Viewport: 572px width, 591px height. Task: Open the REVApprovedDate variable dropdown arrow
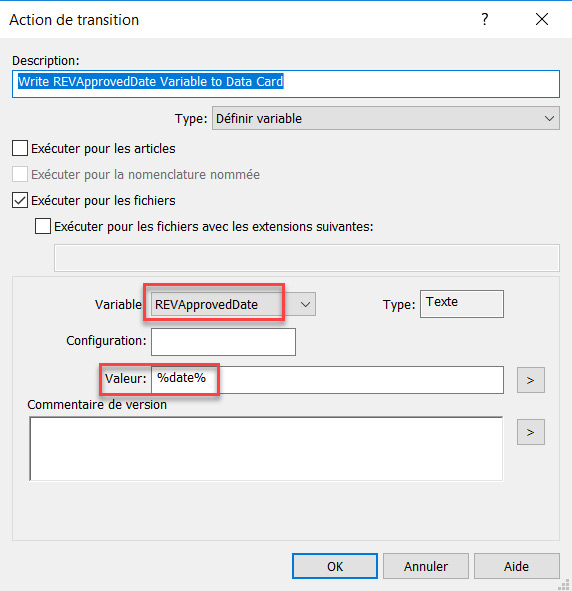tap(305, 304)
